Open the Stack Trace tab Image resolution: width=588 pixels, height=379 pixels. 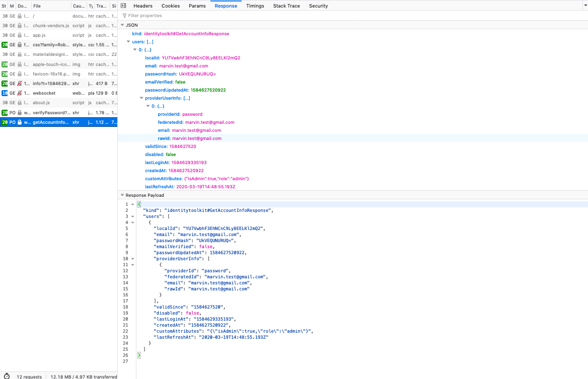(286, 6)
